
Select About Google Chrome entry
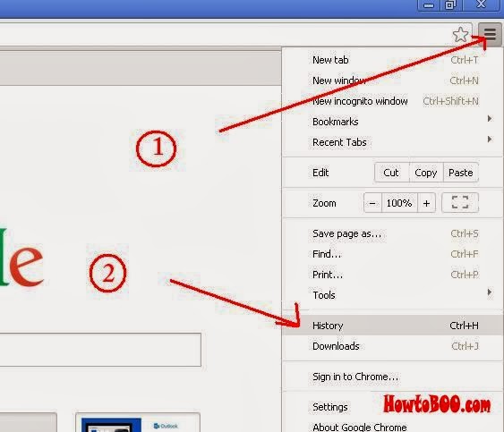click(x=392, y=427)
